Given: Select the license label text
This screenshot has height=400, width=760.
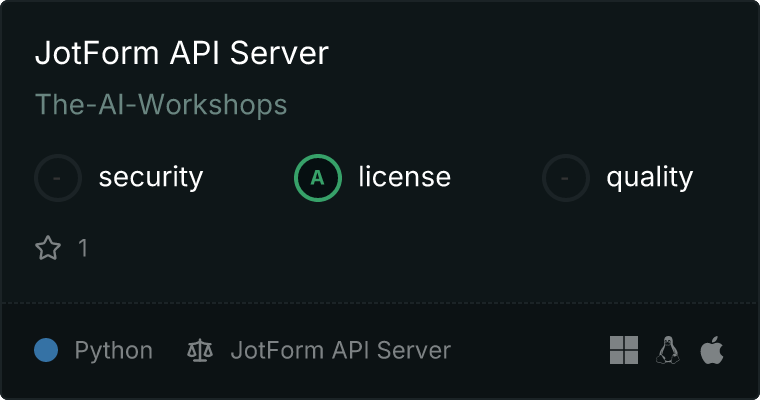Looking at the screenshot, I should click(x=404, y=178).
